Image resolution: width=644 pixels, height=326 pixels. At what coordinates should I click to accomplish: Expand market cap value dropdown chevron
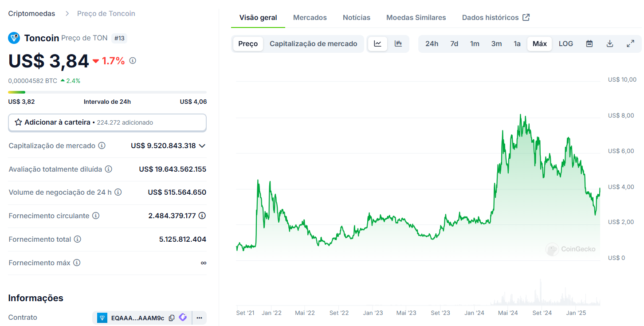[x=202, y=145]
